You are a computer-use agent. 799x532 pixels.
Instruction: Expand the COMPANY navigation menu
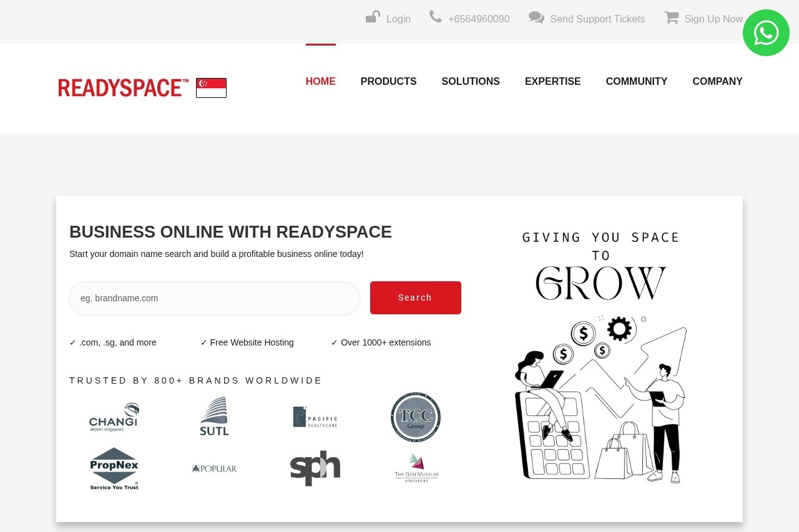pos(717,81)
